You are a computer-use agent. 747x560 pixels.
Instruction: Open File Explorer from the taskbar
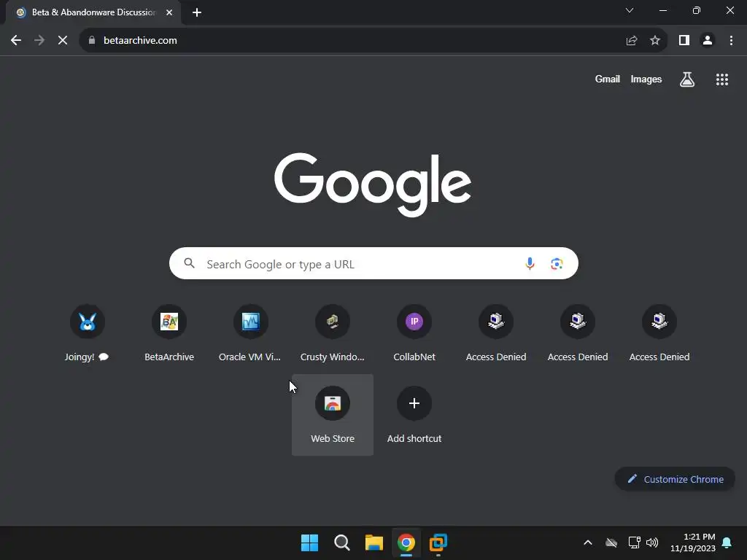(374, 542)
